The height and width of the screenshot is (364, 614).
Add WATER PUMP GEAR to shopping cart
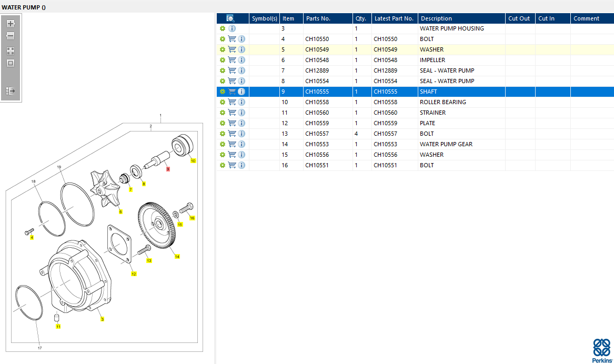click(232, 144)
